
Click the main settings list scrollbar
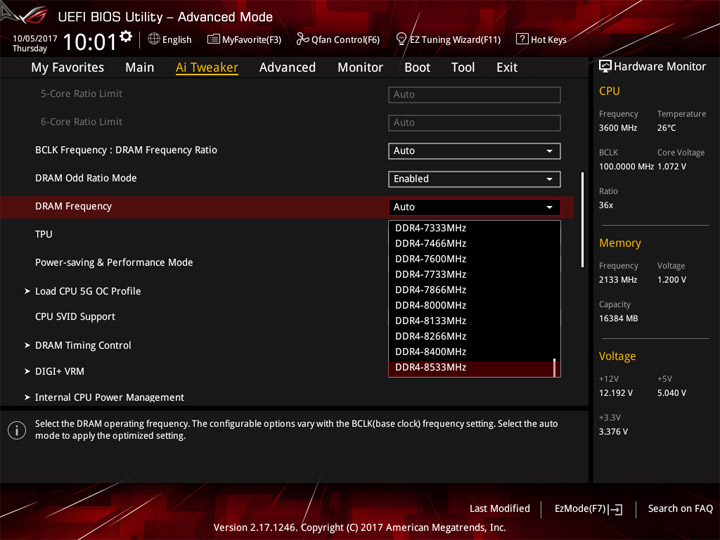(x=582, y=220)
